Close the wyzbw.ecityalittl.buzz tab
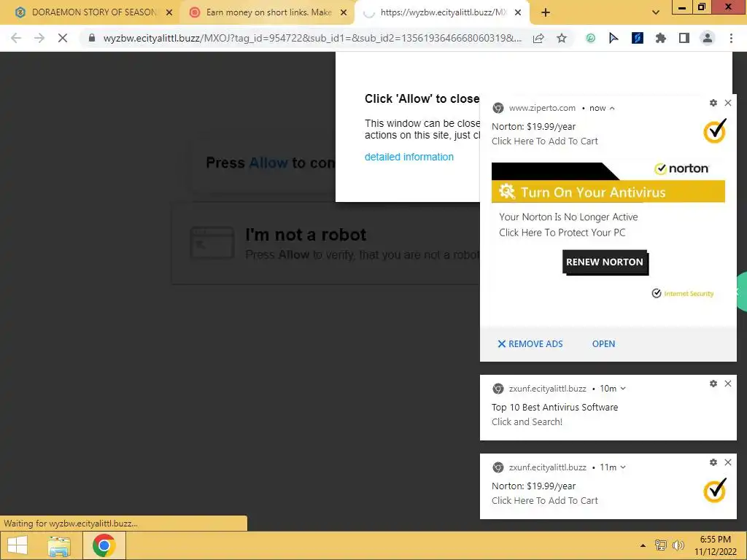The width and height of the screenshot is (747, 560). (x=519, y=12)
